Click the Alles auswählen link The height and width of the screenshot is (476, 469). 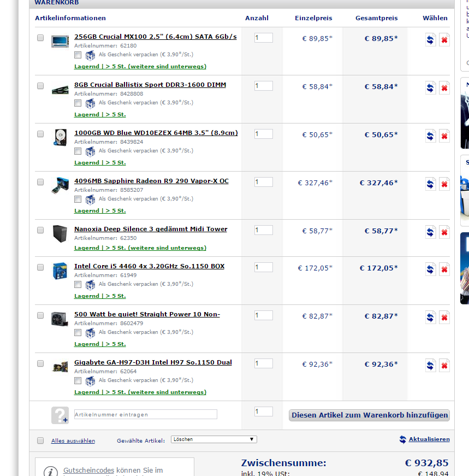tap(73, 441)
